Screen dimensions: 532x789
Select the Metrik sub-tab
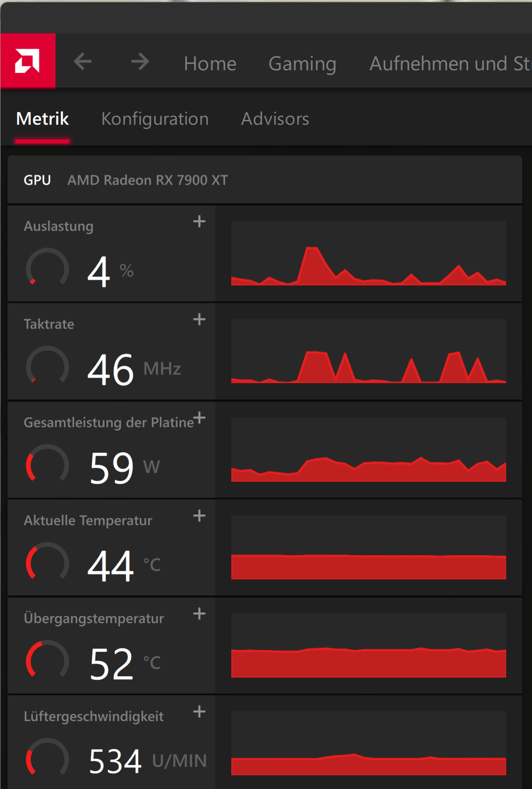tap(42, 119)
